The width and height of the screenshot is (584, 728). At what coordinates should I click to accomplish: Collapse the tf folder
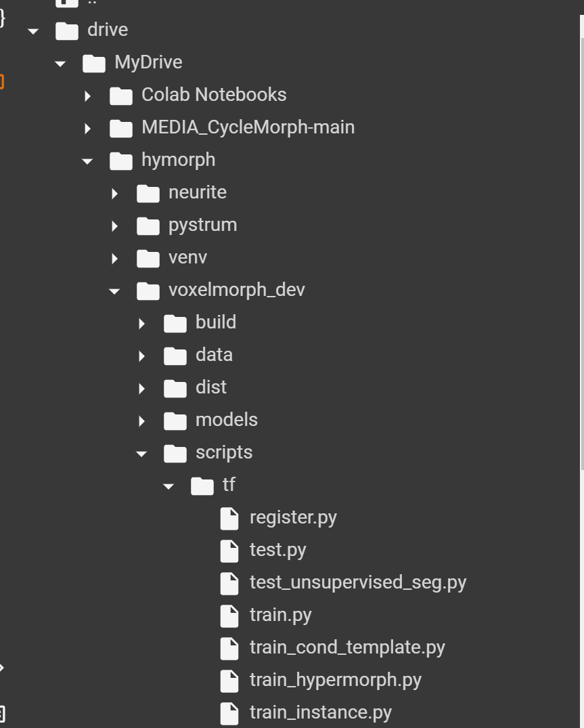click(x=168, y=486)
